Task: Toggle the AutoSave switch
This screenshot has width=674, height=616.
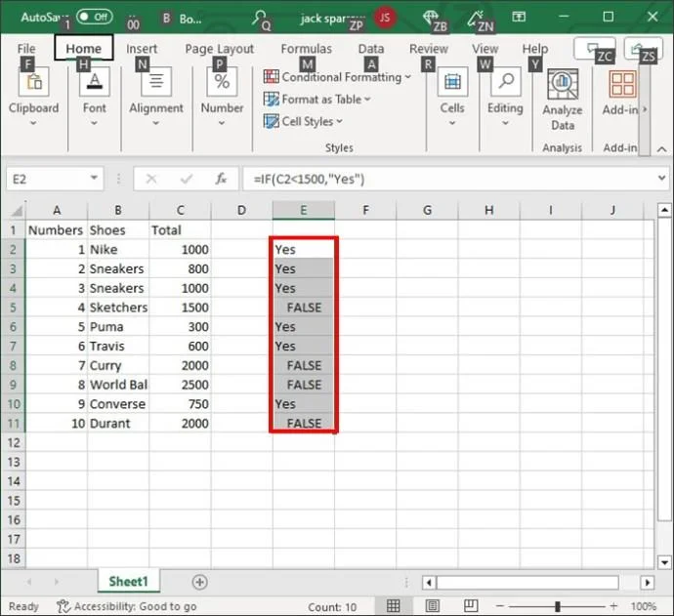Action: click(x=94, y=17)
